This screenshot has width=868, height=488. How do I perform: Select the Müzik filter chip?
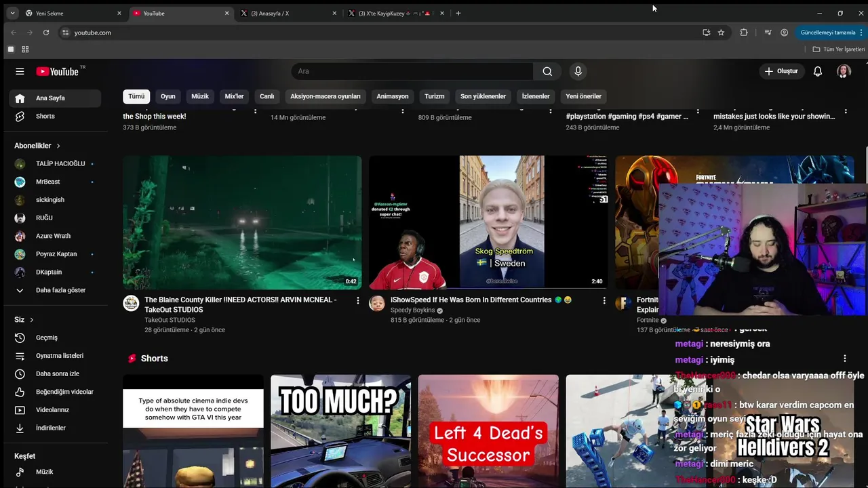tap(200, 96)
